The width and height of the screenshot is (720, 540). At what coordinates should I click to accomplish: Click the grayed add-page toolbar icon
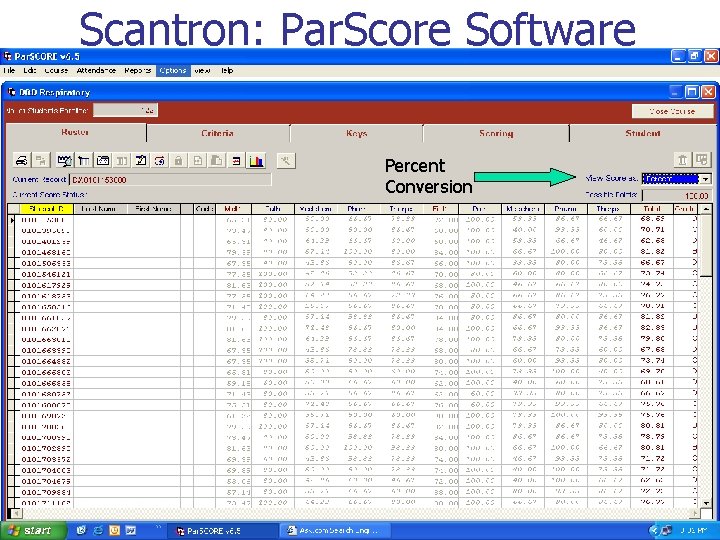[x=197, y=160]
